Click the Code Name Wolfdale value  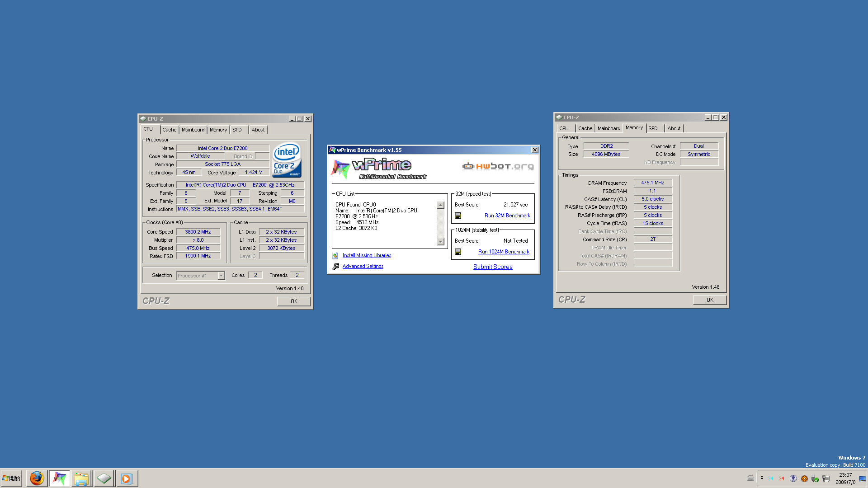pyautogui.click(x=200, y=156)
